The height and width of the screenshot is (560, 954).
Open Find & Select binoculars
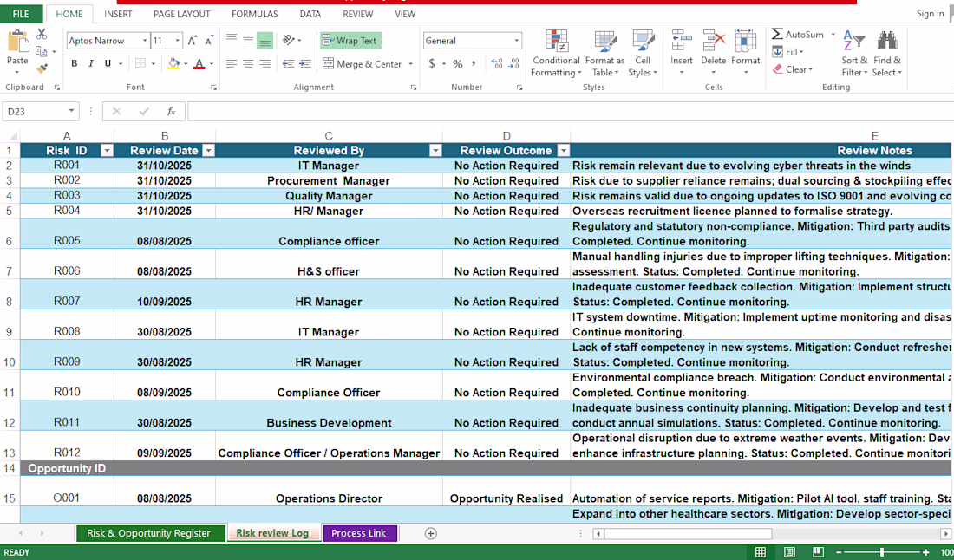[x=887, y=54]
